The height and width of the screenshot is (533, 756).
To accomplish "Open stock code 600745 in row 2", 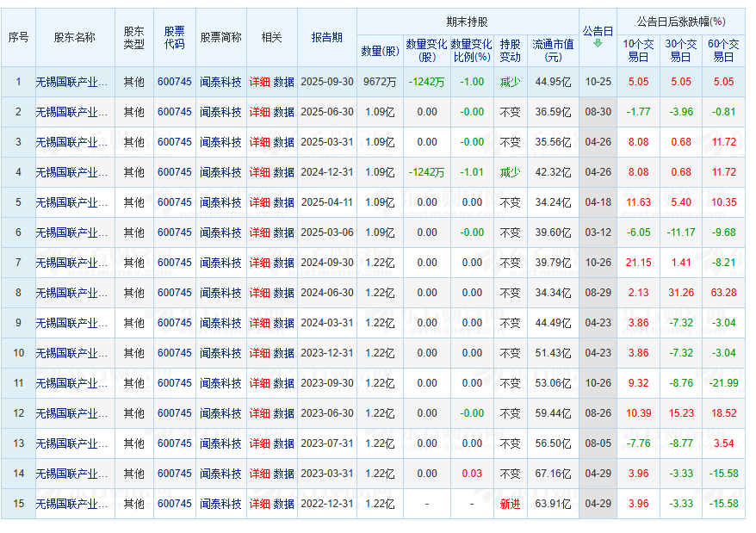I will pos(175,112).
